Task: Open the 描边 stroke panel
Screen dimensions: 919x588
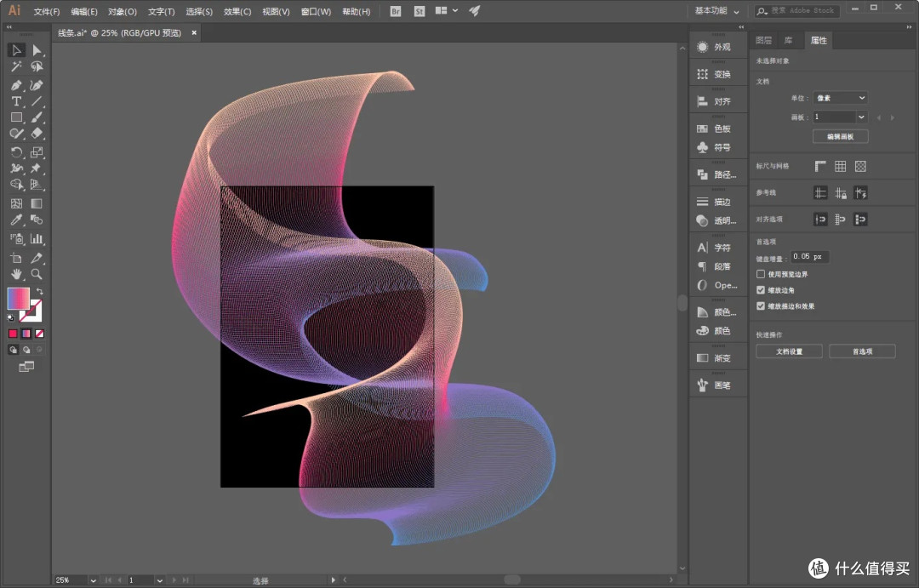Action: click(715, 202)
